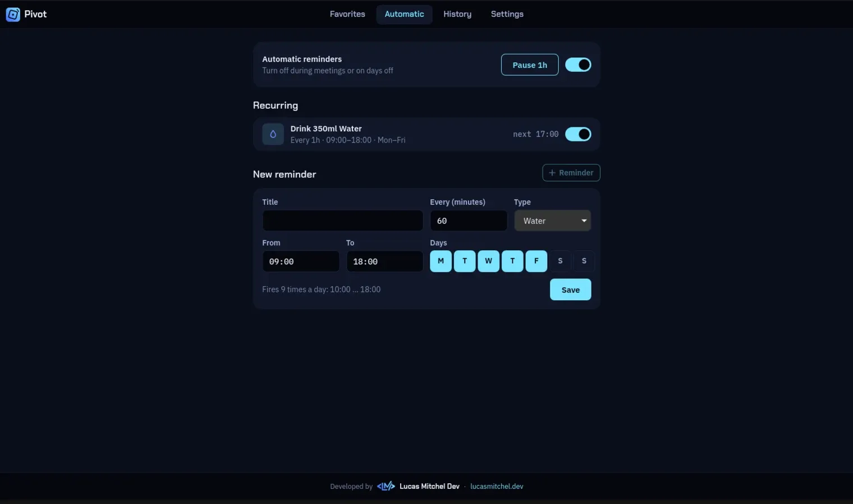Deselect Friday (F) in Days
The height and width of the screenshot is (504, 853).
(536, 261)
